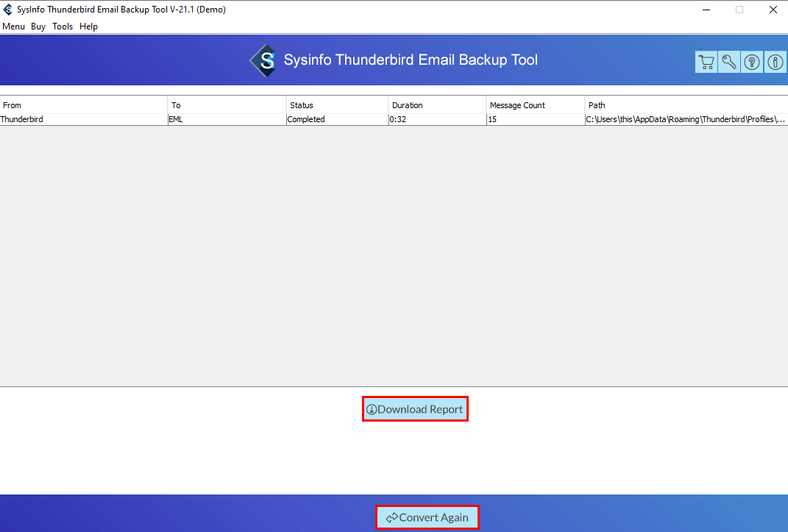Open the info about icon
The image size is (788, 532).
pyautogui.click(x=775, y=63)
